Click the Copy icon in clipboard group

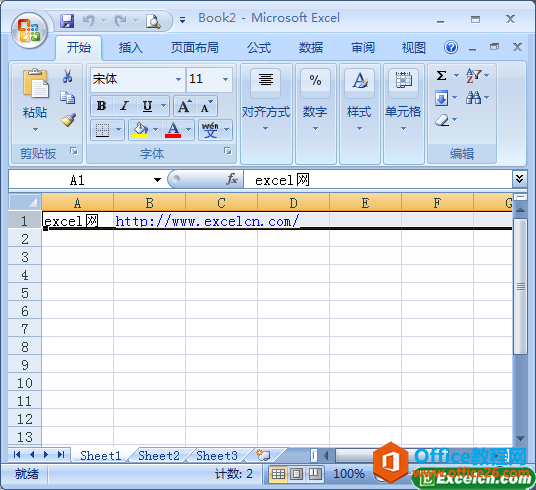68,97
